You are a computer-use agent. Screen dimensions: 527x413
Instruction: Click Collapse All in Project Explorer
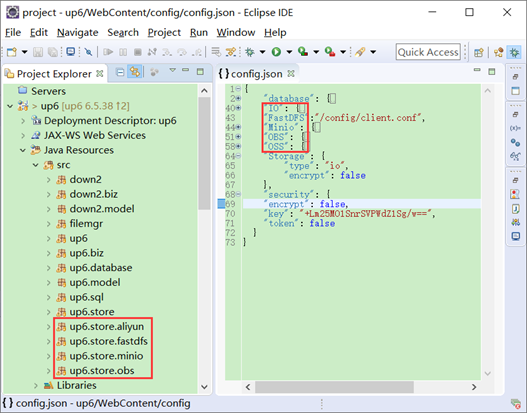(120, 72)
